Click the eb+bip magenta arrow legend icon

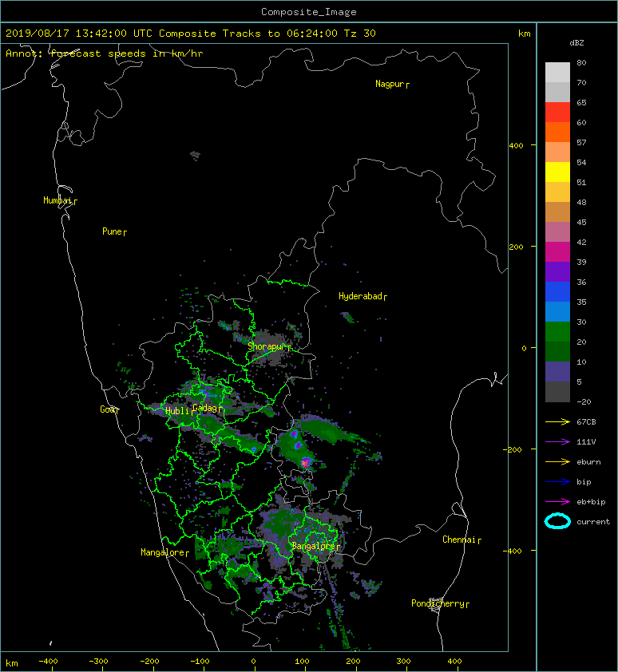[x=557, y=502]
